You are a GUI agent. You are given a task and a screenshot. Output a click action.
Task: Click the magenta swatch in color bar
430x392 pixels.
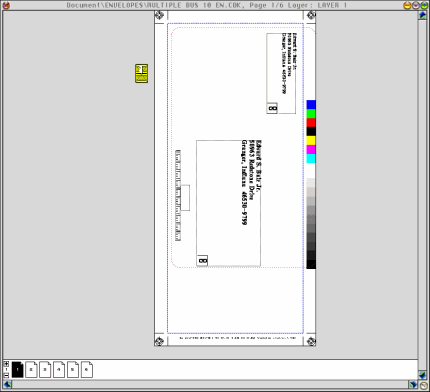click(311, 149)
